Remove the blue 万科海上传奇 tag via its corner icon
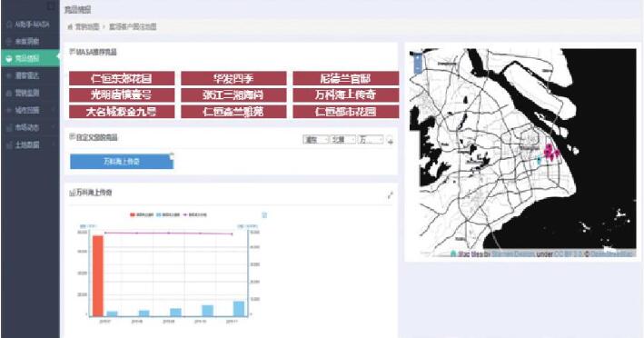The image size is (644, 338). (x=172, y=155)
